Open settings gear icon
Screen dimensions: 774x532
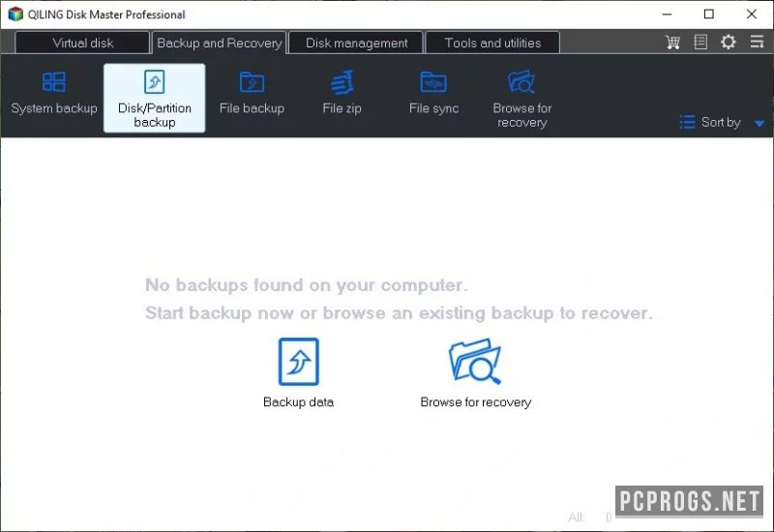click(729, 42)
